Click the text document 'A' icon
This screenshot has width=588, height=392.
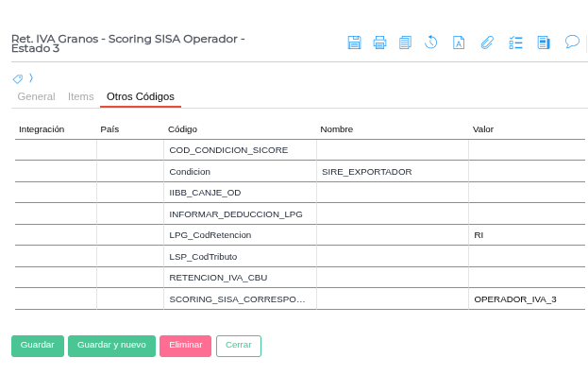coord(459,43)
